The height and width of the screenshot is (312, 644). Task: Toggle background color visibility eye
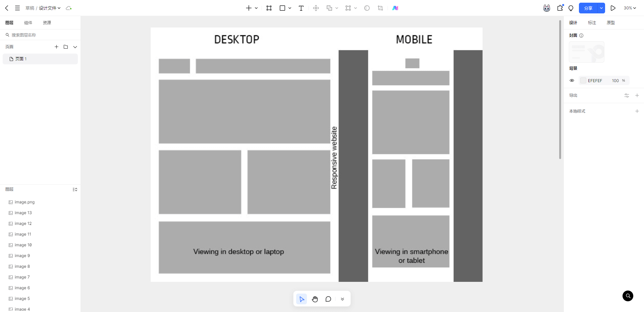tap(572, 80)
